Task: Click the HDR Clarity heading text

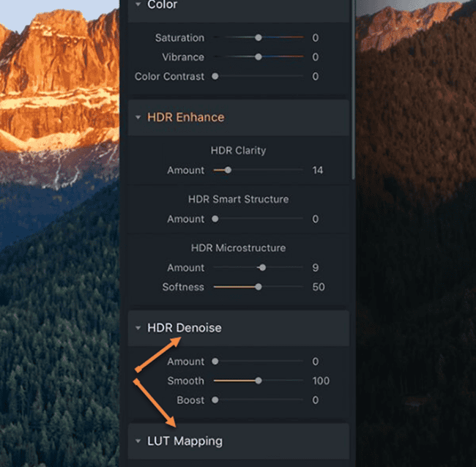Action: tap(238, 151)
